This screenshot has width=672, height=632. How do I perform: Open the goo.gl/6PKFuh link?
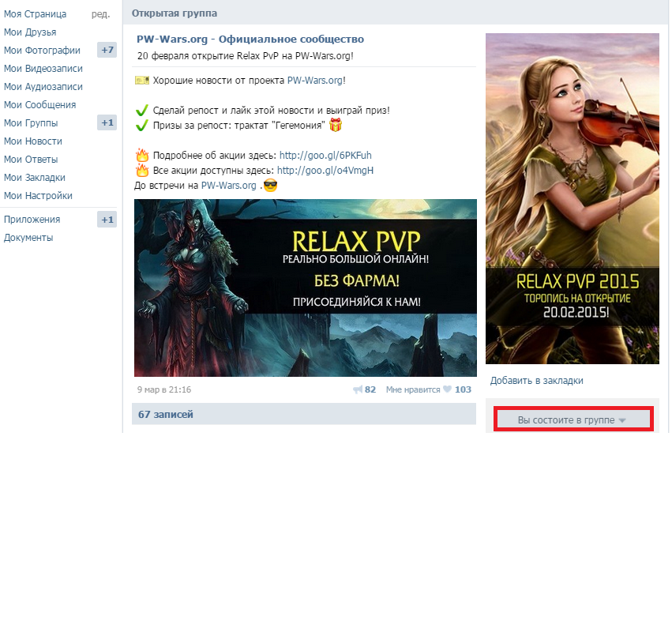325,155
